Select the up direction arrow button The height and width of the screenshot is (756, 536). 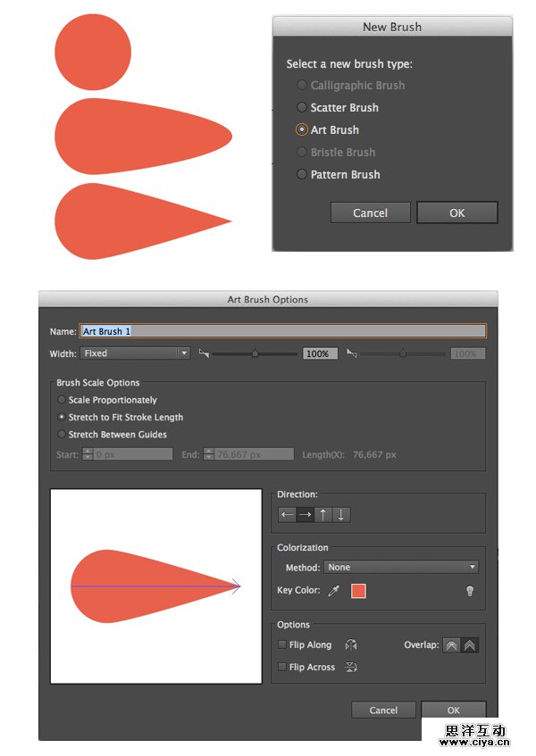point(323,514)
